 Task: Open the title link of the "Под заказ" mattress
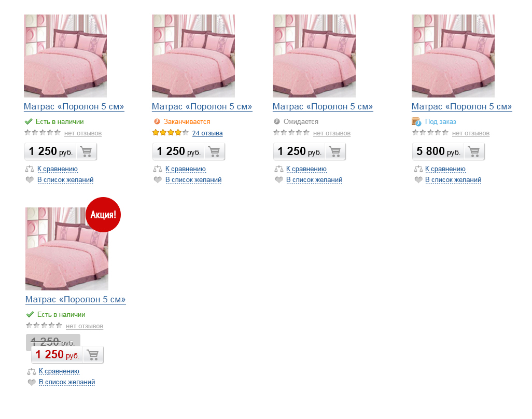click(x=461, y=107)
